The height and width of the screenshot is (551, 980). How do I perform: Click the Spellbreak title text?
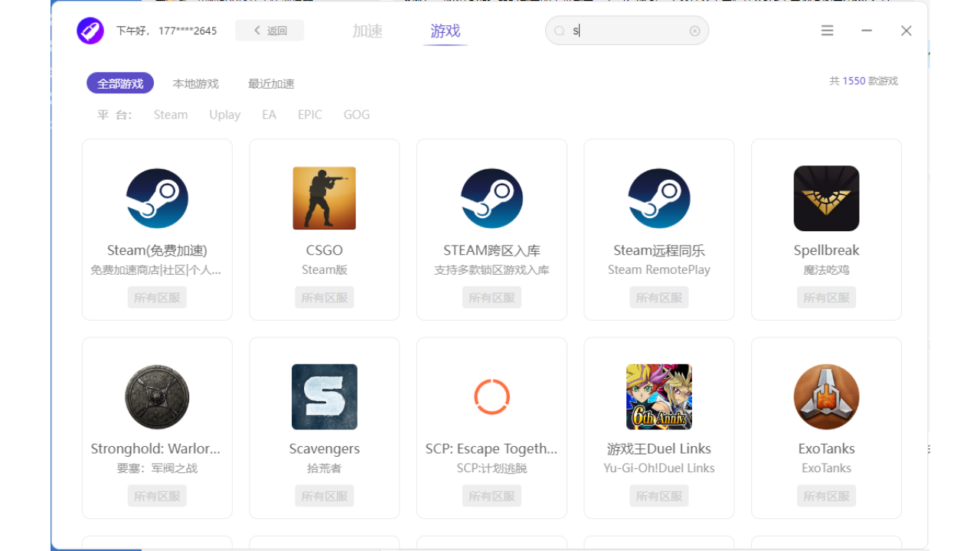click(826, 250)
